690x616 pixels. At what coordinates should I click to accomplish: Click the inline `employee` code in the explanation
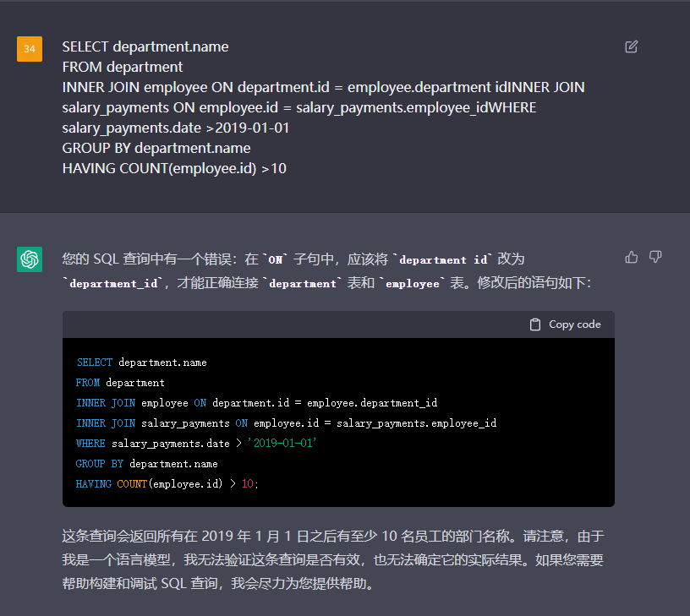[413, 284]
